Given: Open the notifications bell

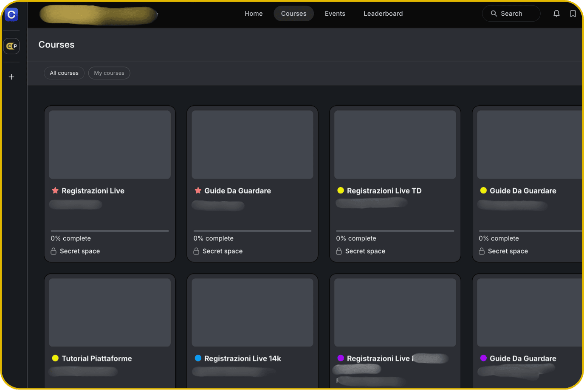Looking at the screenshot, I should (x=556, y=14).
